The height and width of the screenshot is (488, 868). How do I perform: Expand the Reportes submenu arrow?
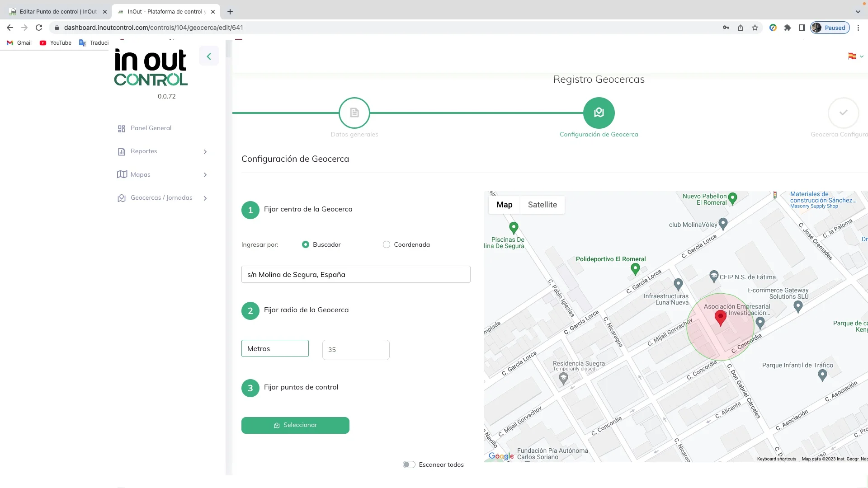pos(205,152)
